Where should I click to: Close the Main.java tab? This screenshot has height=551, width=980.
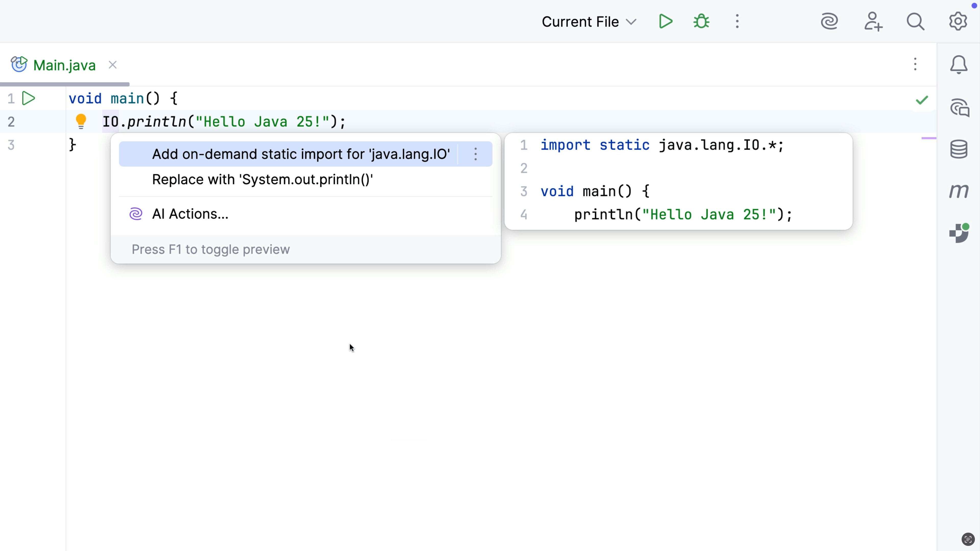pos(112,65)
